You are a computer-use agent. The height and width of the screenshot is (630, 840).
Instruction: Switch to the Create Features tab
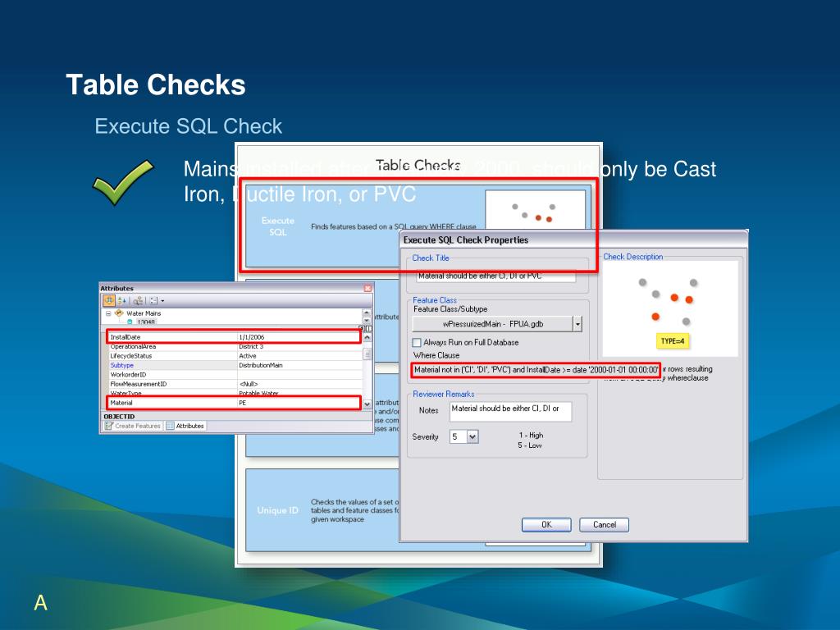[133, 426]
